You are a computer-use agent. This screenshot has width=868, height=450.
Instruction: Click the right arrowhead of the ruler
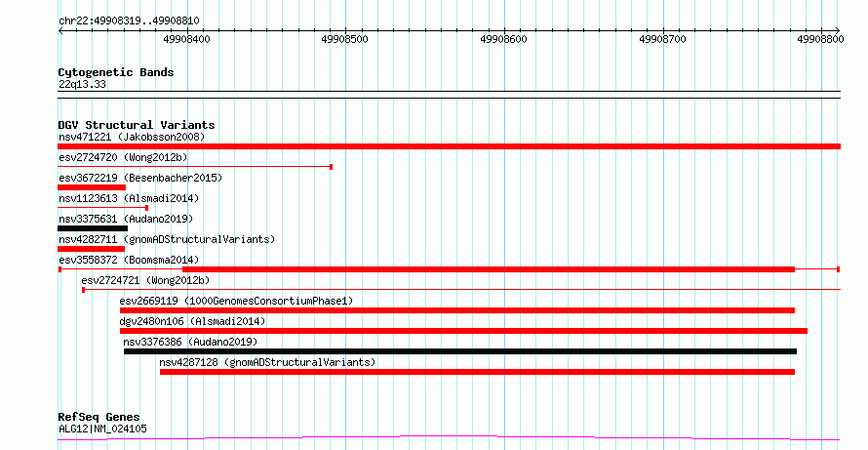click(837, 31)
